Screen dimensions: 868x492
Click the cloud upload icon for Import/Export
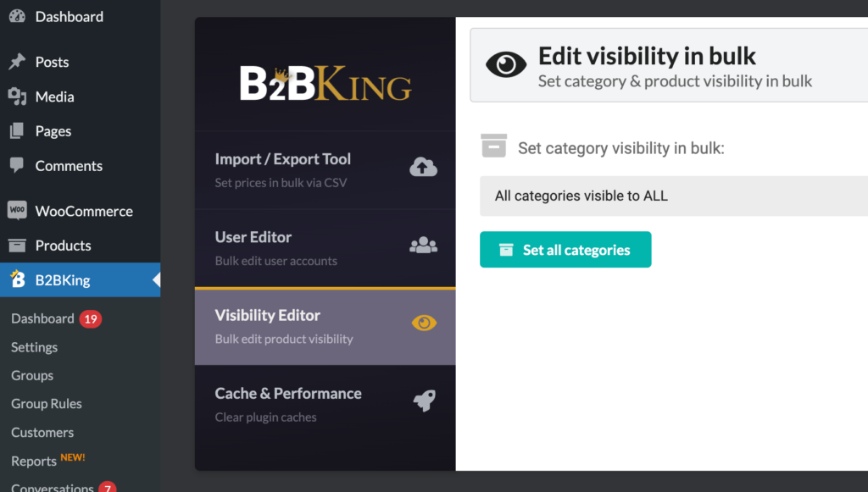(424, 167)
